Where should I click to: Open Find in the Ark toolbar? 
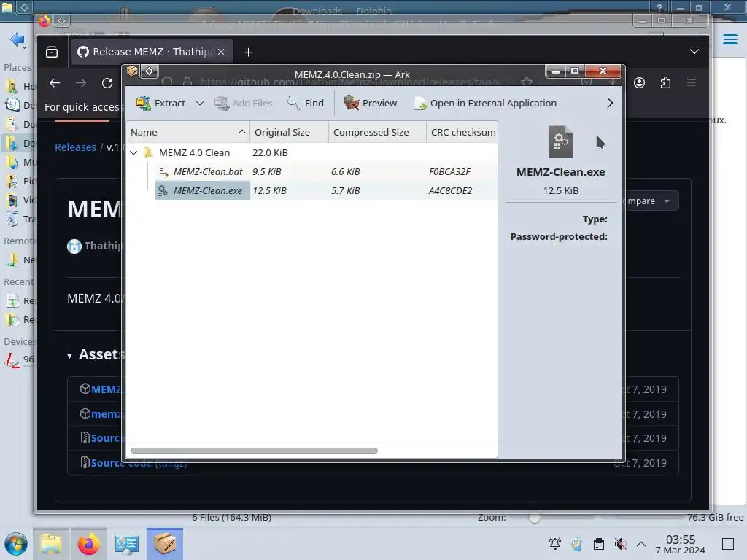click(x=306, y=103)
